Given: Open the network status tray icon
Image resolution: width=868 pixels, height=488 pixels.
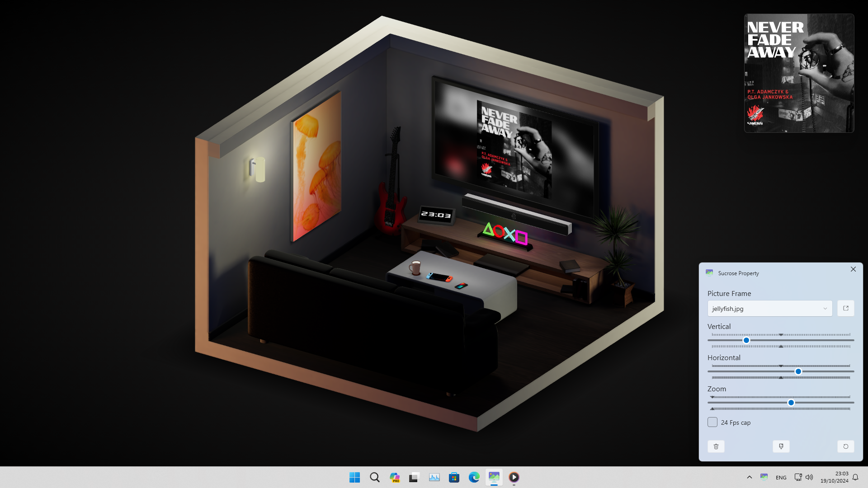Looking at the screenshot, I should click(x=798, y=477).
